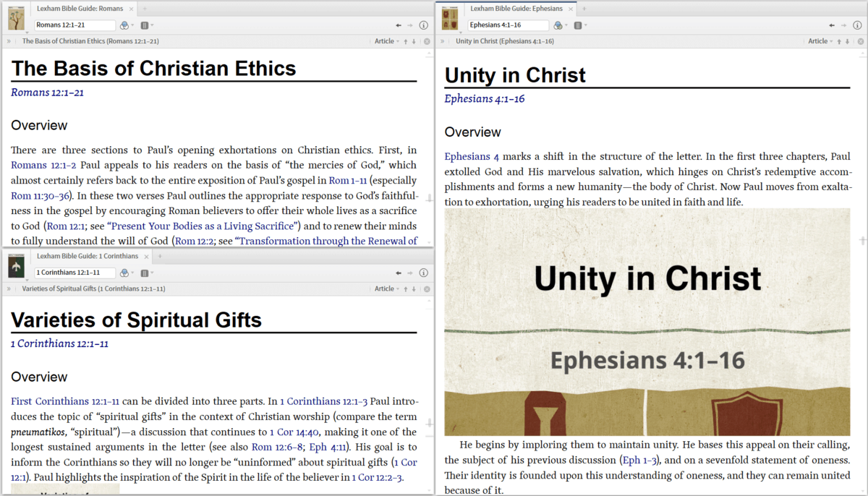Go back in the 1 Corinthians panel history
The image size is (868, 496).
click(x=399, y=273)
